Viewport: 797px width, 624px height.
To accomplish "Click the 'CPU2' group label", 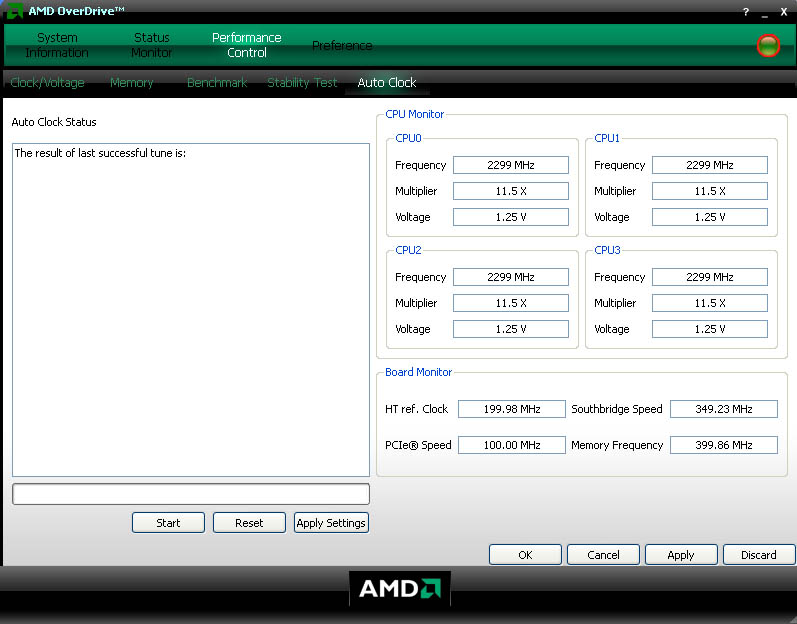I will click(x=408, y=250).
